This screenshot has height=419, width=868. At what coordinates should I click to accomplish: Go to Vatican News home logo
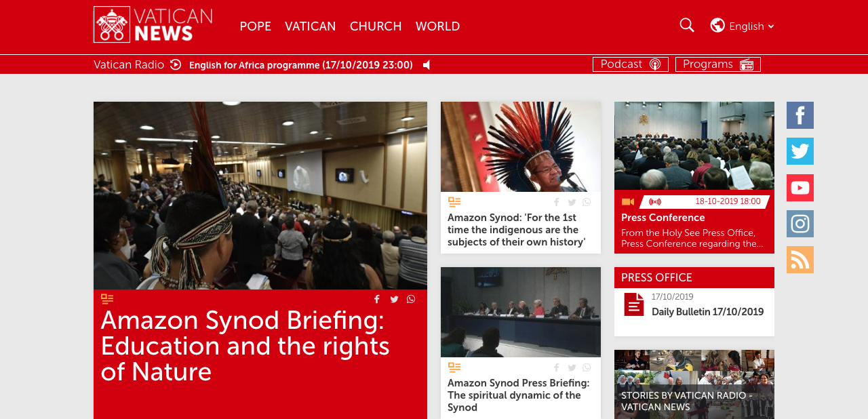tap(153, 25)
